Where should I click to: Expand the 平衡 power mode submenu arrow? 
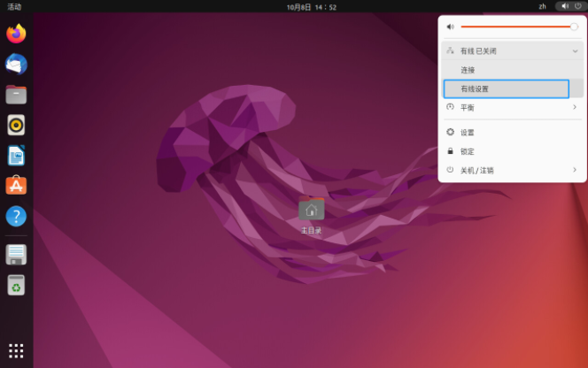pyautogui.click(x=575, y=107)
